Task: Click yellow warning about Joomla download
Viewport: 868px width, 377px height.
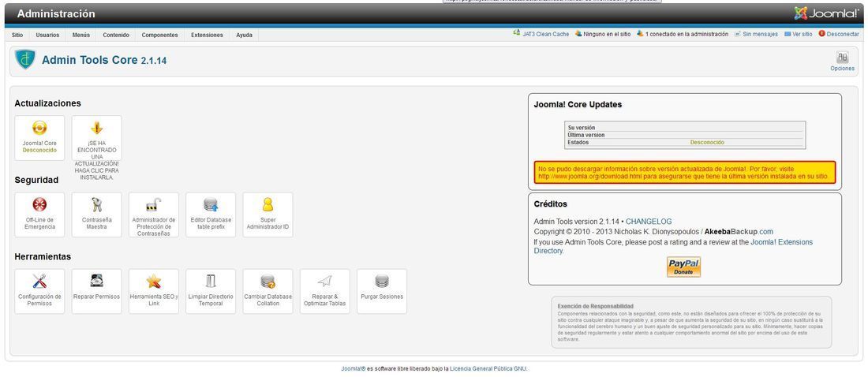Action: click(x=685, y=172)
